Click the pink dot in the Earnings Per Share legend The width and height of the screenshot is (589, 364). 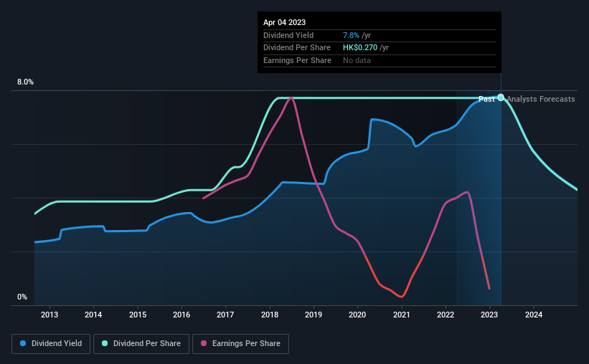(204, 344)
